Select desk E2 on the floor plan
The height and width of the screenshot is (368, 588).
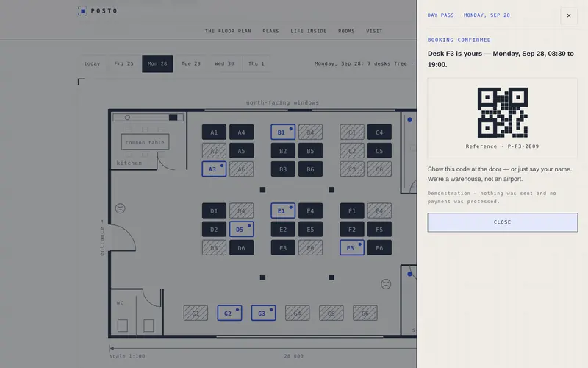click(283, 229)
